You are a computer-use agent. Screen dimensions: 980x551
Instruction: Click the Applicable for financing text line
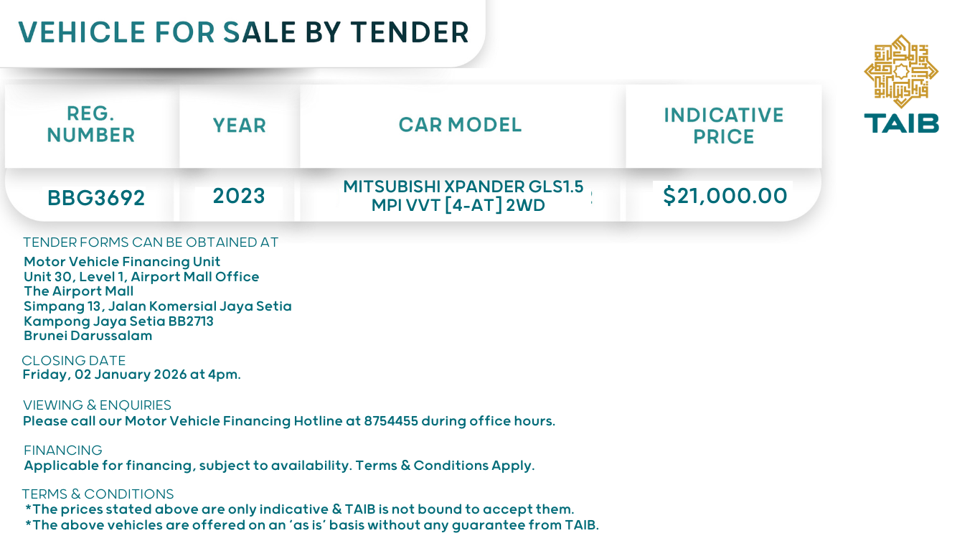point(279,466)
